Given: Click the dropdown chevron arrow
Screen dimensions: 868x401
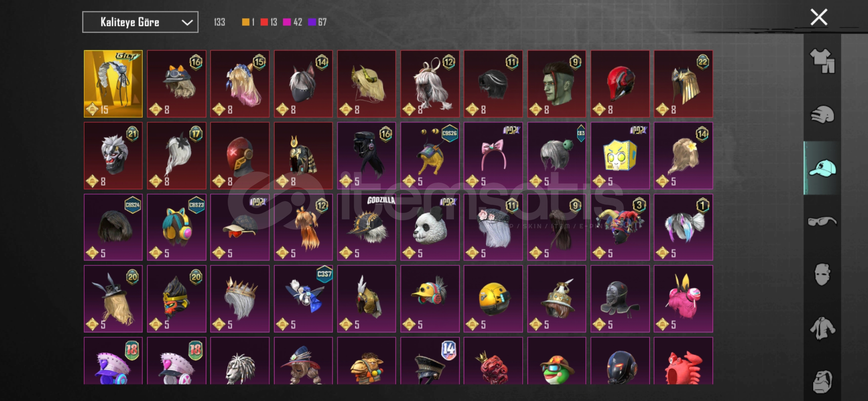Looking at the screenshot, I should (187, 23).
